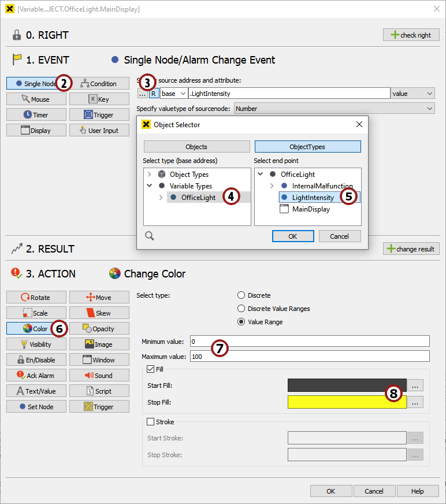Pick the Visibility action

(36, 344)
